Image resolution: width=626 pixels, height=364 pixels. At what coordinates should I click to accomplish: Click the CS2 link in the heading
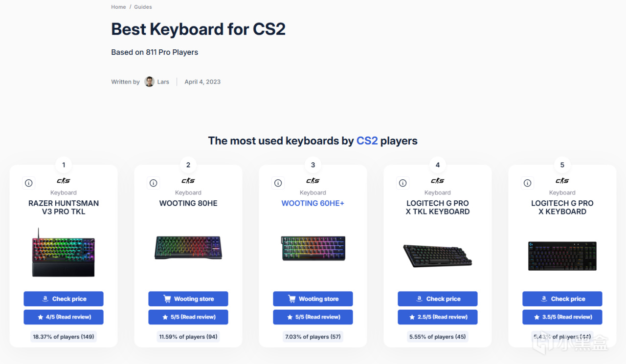pyautogui.click(x=367, y=141)
